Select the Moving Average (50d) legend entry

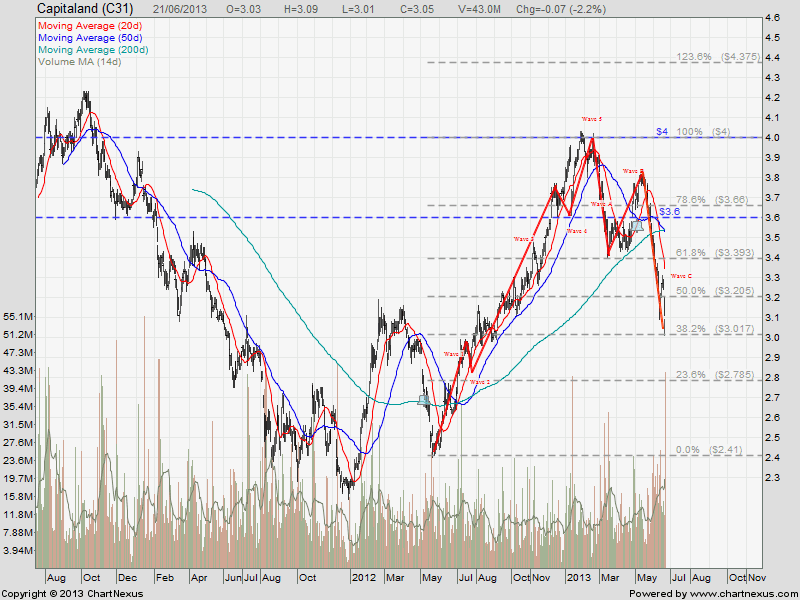click(90, 38)
